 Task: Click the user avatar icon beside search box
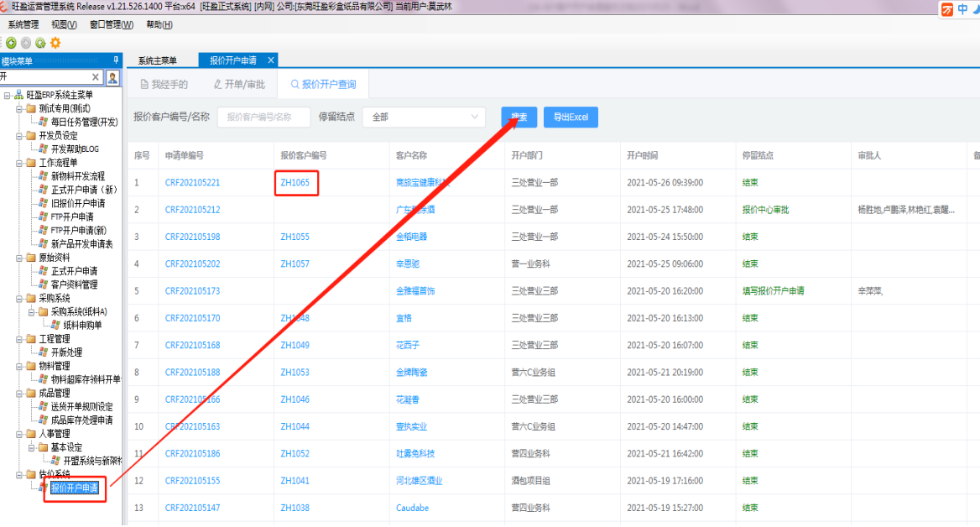112,77
